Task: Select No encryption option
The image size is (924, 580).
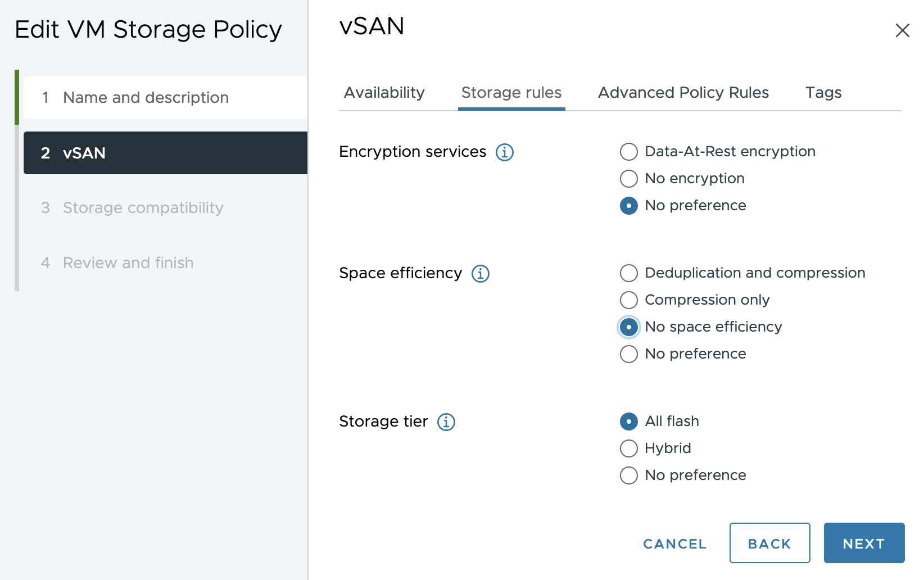Action: click(x=628, y=179)
